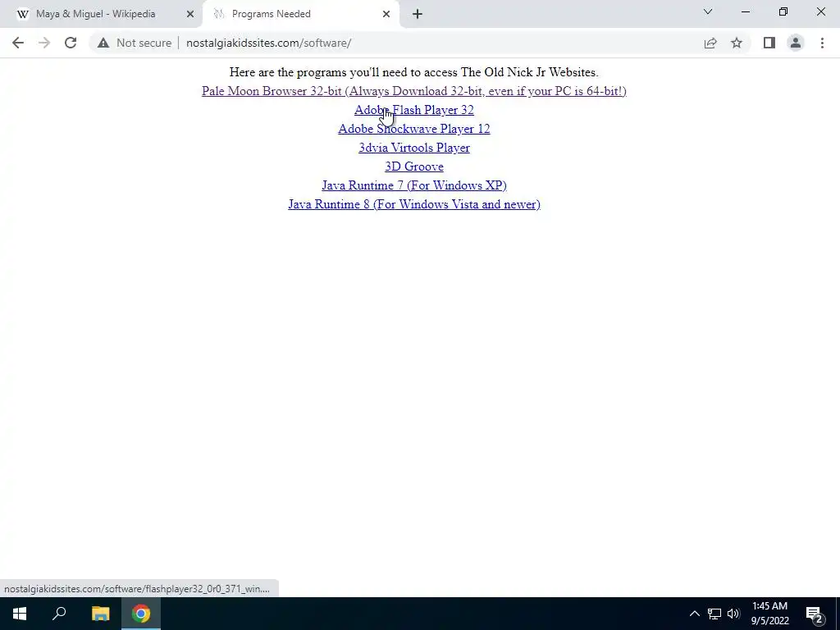Image resolution: width=840 pixels, height=630 pixels.
Task: Open taskbar clock showing 1:45 AM
Action: click(x=769, y=614)
